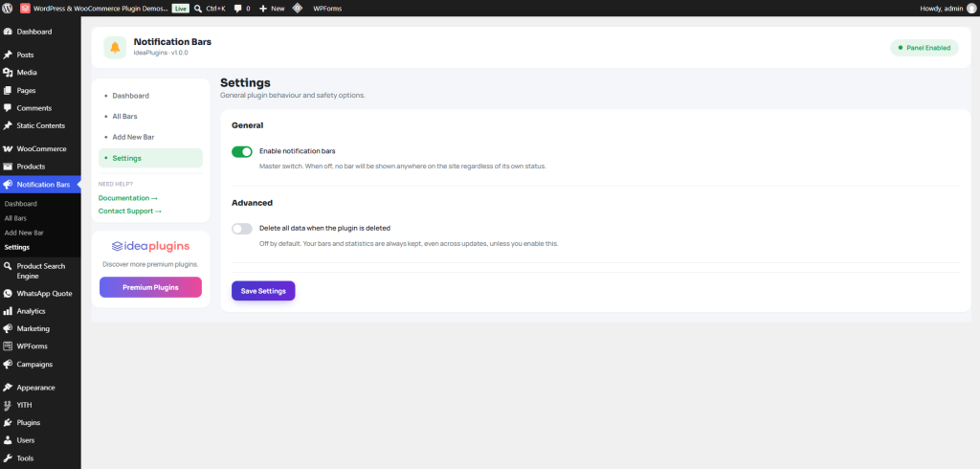The image size is (980, 469).
Task: Click the Live status badge
Action: pyautogui.click(x=180, y=9)
